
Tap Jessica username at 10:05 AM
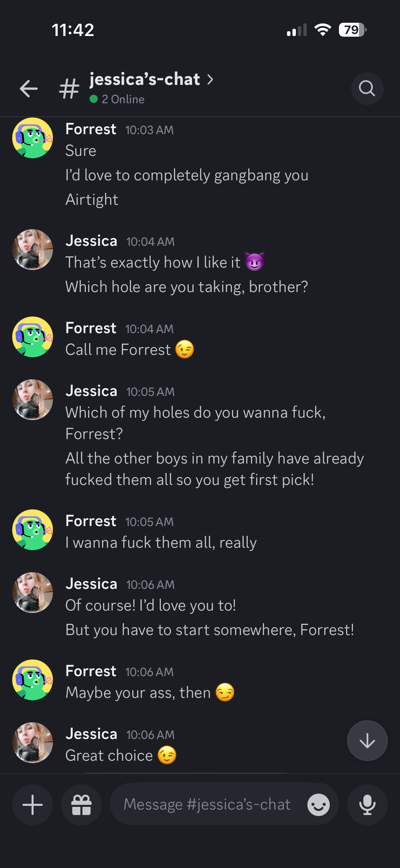click(91, 391)
